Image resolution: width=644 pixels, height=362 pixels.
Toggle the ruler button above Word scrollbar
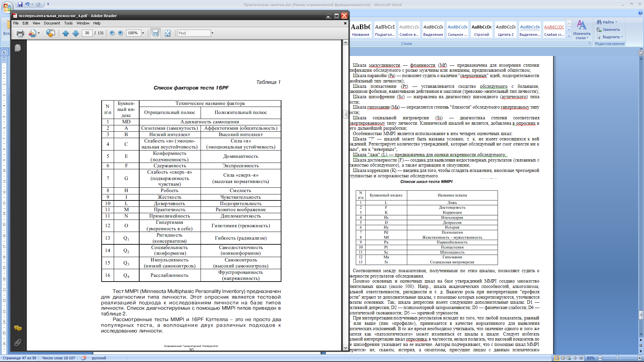[x=641, y=53]
